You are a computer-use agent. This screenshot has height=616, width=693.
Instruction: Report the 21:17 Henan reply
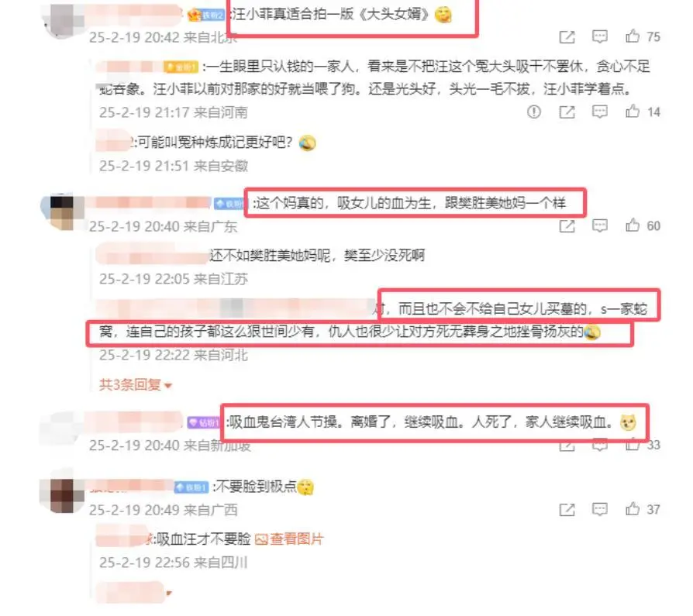tap(534, 112)
